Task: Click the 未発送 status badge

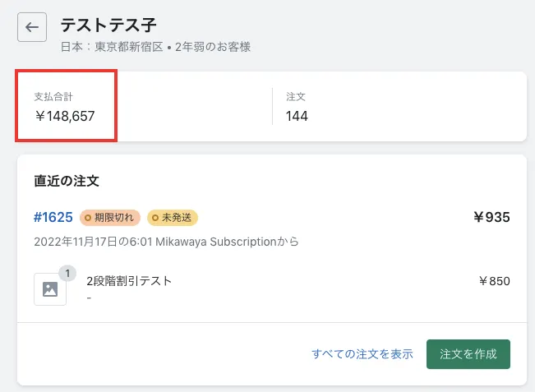Action: pos(173,218)
